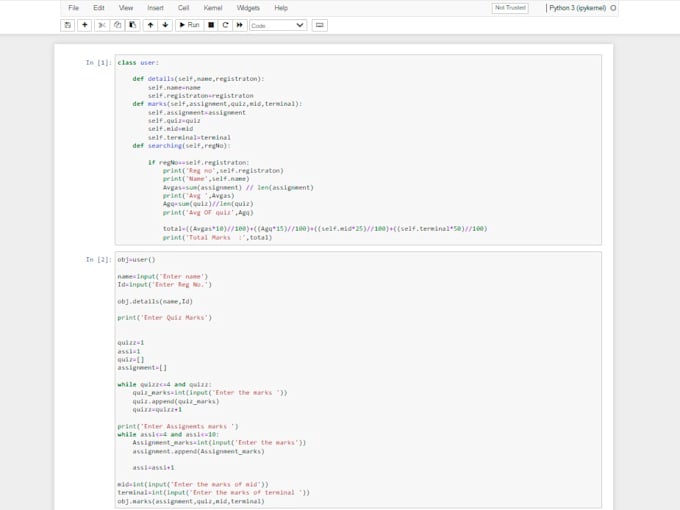Click the kernel idle circle indicator
The width and height of the screenshot is (680, 510).
[x=613, y=8]
